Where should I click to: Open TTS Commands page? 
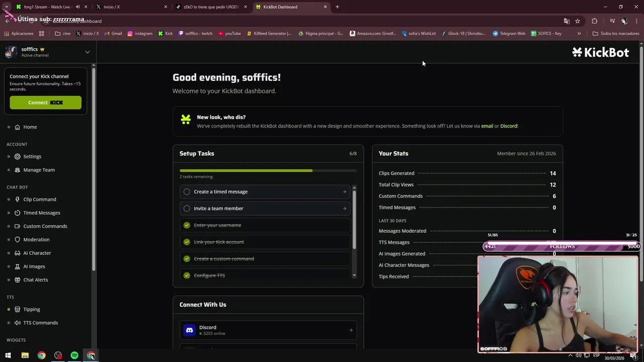40,323
